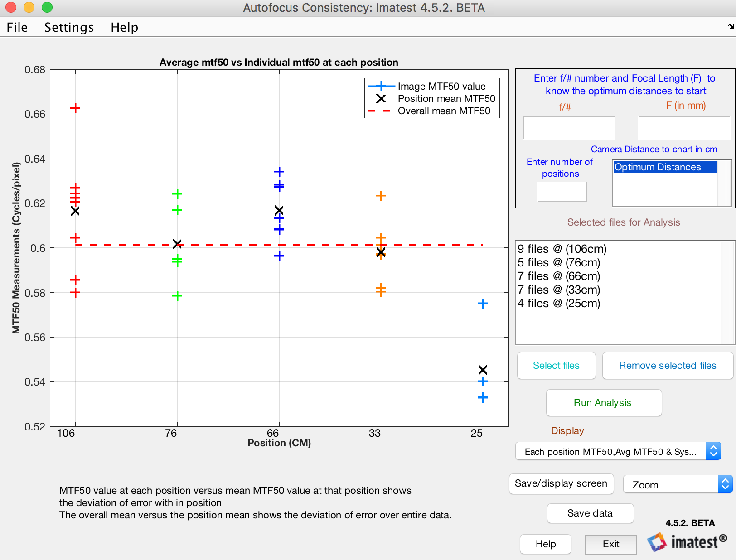Click the Select files button

[x=556, y=366]
